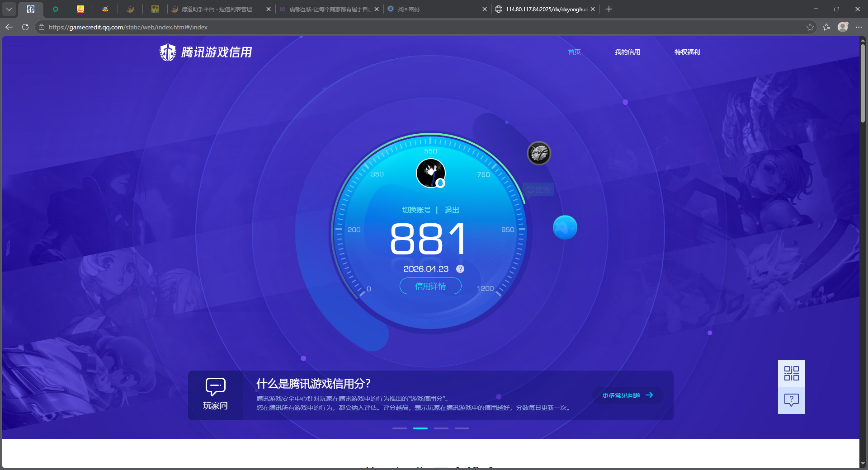868x470 pixels.
Task: Focus the address bar URL
Action: tap(128, 27)
